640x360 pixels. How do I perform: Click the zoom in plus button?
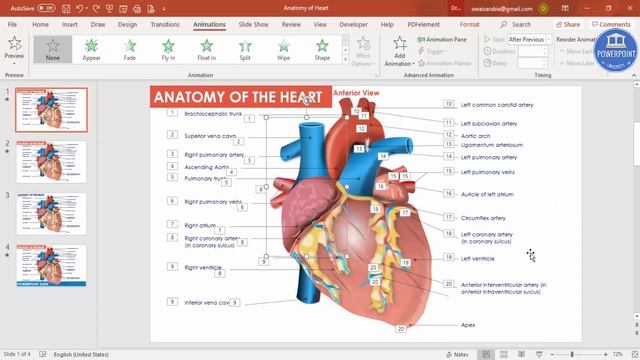tap(606, 355)
